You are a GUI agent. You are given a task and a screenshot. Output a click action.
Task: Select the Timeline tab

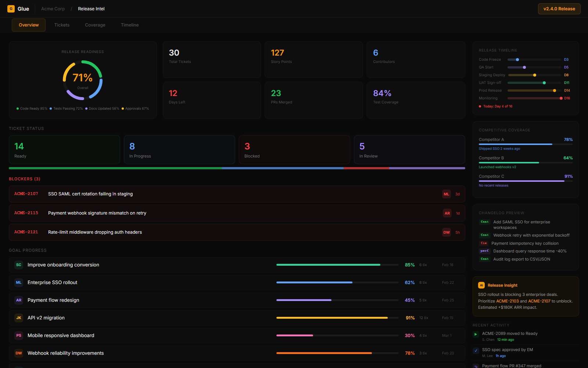click(130, 25)
